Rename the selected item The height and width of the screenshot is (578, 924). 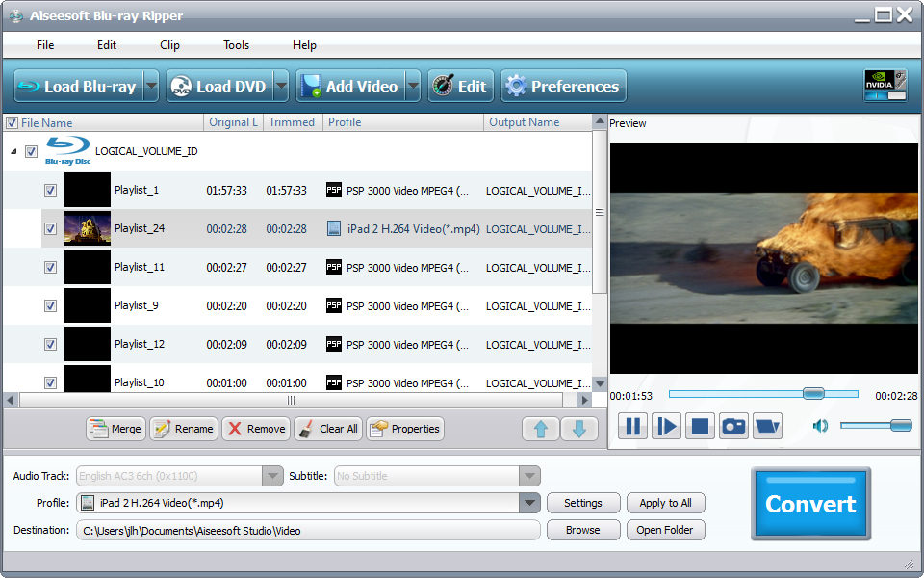point(184,429)
